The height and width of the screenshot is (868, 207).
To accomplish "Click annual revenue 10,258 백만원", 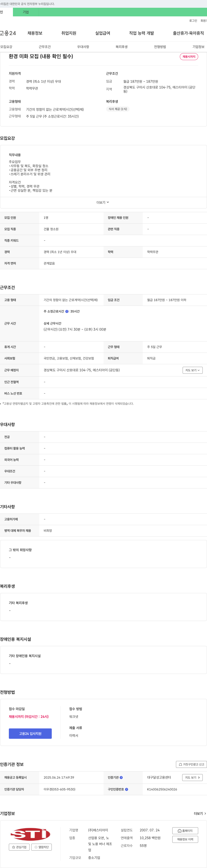I will point(150,838).
